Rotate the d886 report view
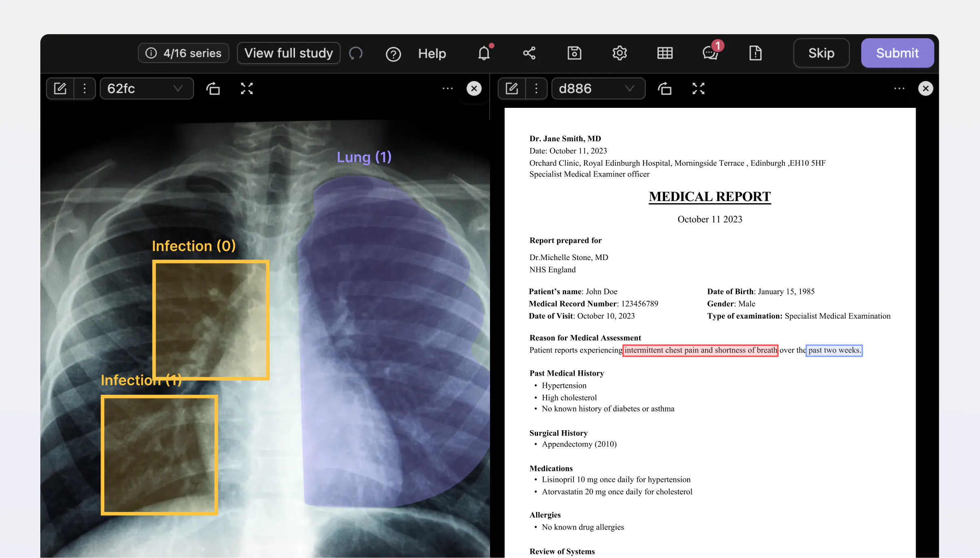 pos(665,88)
